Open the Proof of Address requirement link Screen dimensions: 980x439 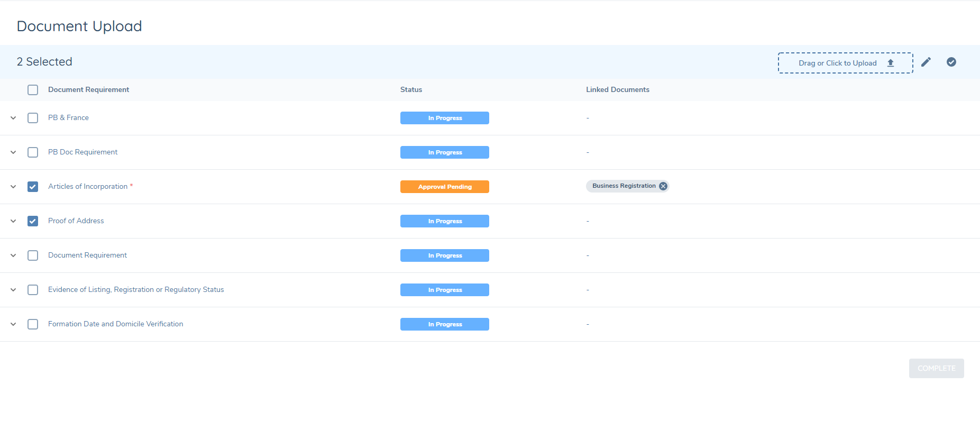76,221
